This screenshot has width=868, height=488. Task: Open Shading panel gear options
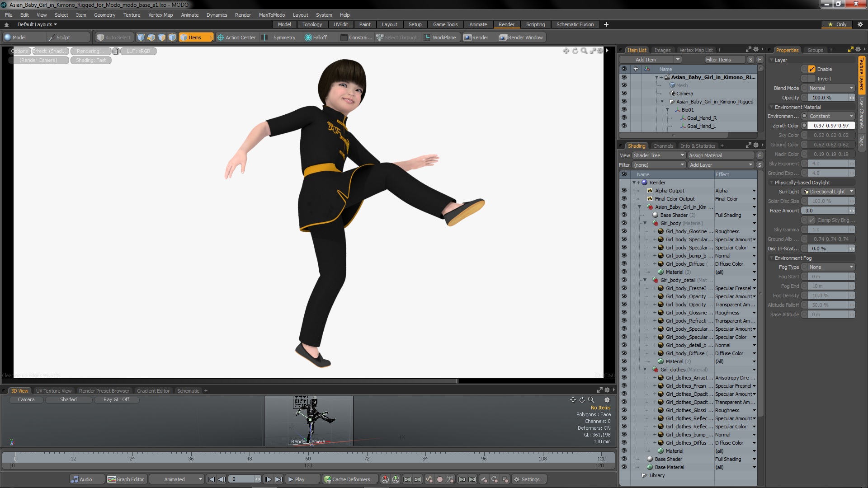pos(756,145)
